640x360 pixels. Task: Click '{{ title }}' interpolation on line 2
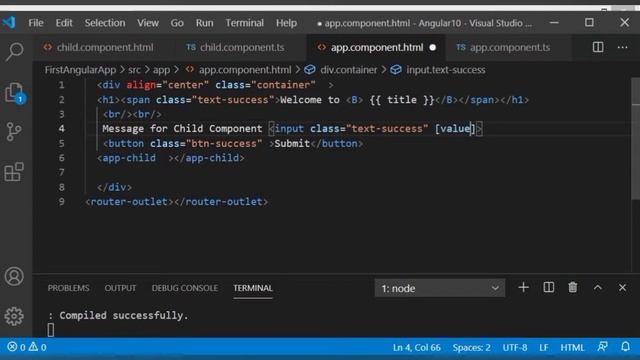[x=402, y=100]
